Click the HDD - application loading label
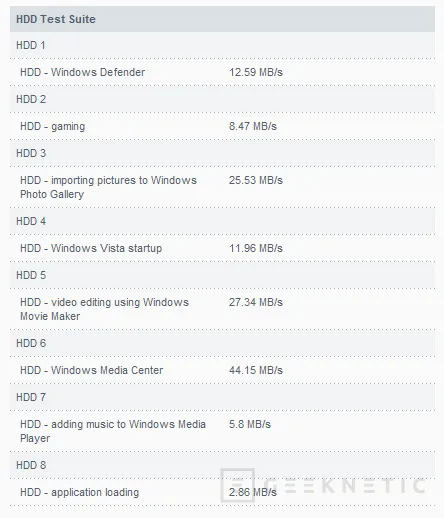This screenshot has width=444, height=518. coord(79,493)
